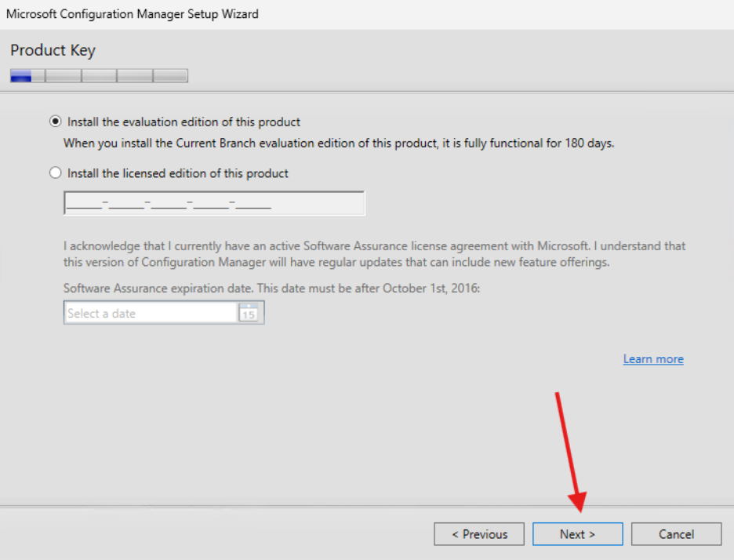
Task: Click the last wizard progress segment
Action: (x=171, y=75)
